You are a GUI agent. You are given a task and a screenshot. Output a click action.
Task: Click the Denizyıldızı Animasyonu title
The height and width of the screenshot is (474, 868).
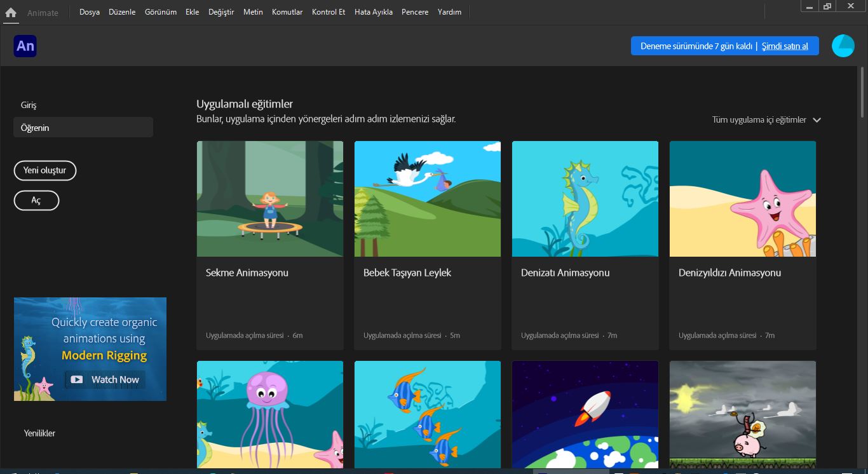point(730,273)
